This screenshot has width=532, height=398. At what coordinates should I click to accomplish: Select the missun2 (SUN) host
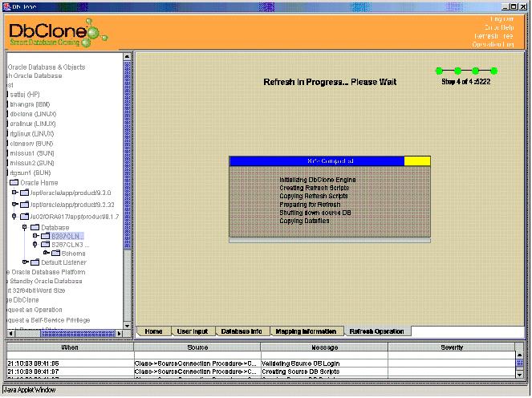click(x=32, y=163)
